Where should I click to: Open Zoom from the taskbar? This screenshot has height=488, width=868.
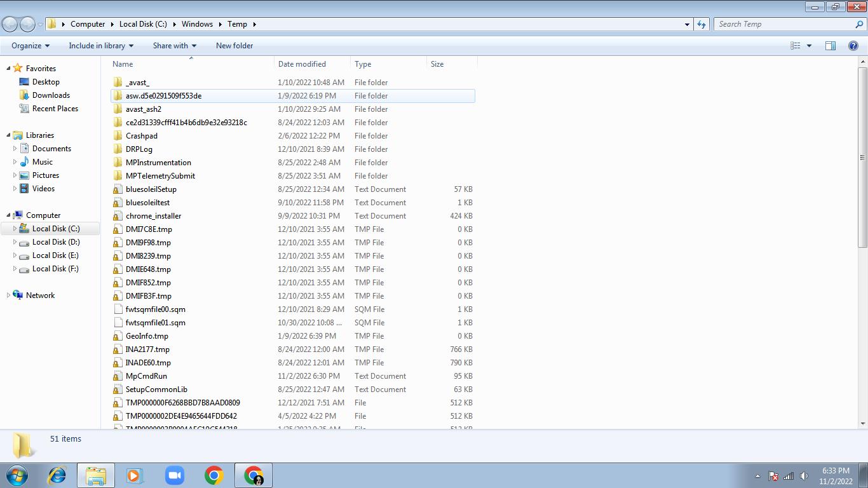pos(174,475)
